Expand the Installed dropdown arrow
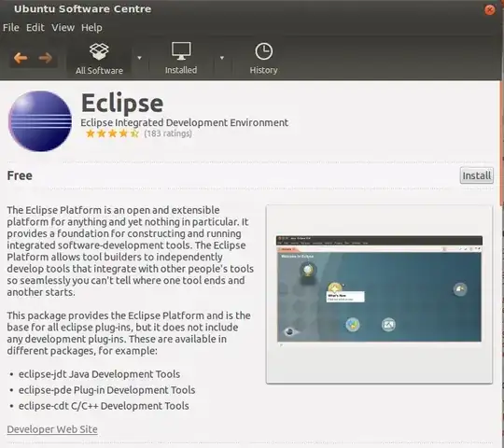 [222, 58]
